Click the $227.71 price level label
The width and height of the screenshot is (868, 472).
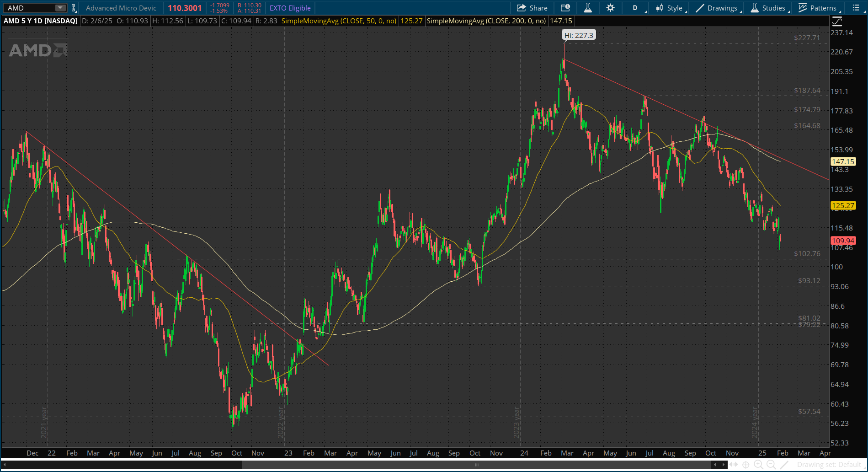click(x=807, y=38)
